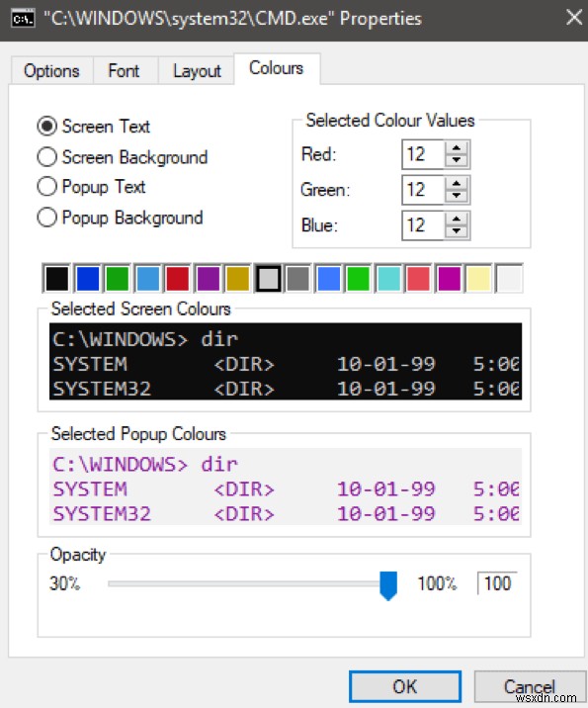This screenshot has height=708, width=588.
Task: Choose the magenta colour swatch
Action: click(x=449, y=278)
